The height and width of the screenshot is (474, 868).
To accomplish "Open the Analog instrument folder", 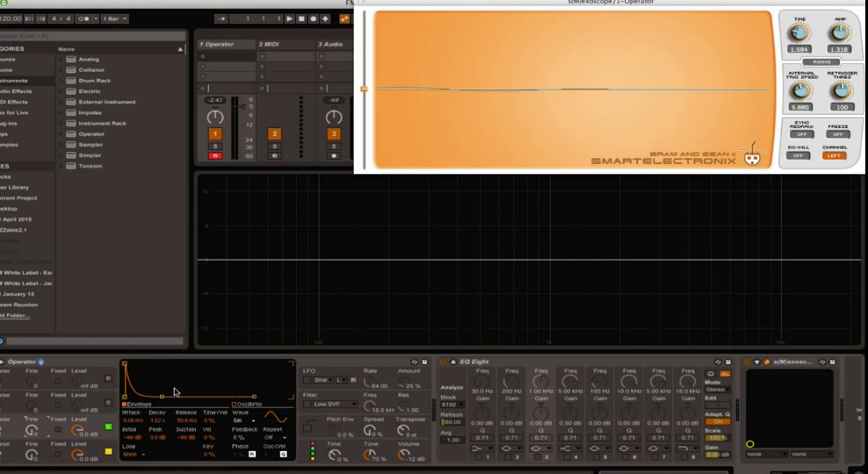I will click(89, 59).
